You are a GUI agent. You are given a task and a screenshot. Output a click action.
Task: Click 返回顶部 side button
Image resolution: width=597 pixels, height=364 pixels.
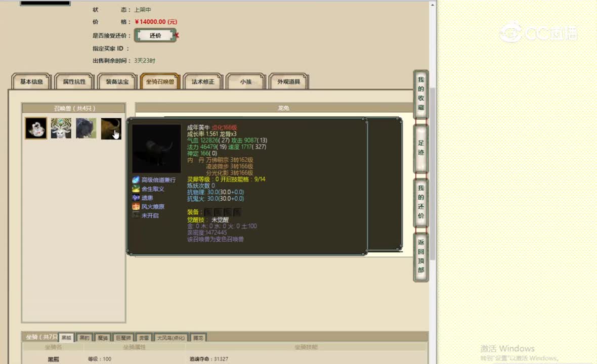click(421, 256)
